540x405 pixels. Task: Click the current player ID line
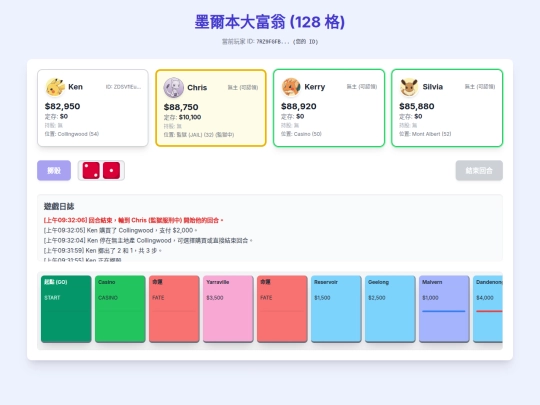pyautogui.click(x=270, y=42)
